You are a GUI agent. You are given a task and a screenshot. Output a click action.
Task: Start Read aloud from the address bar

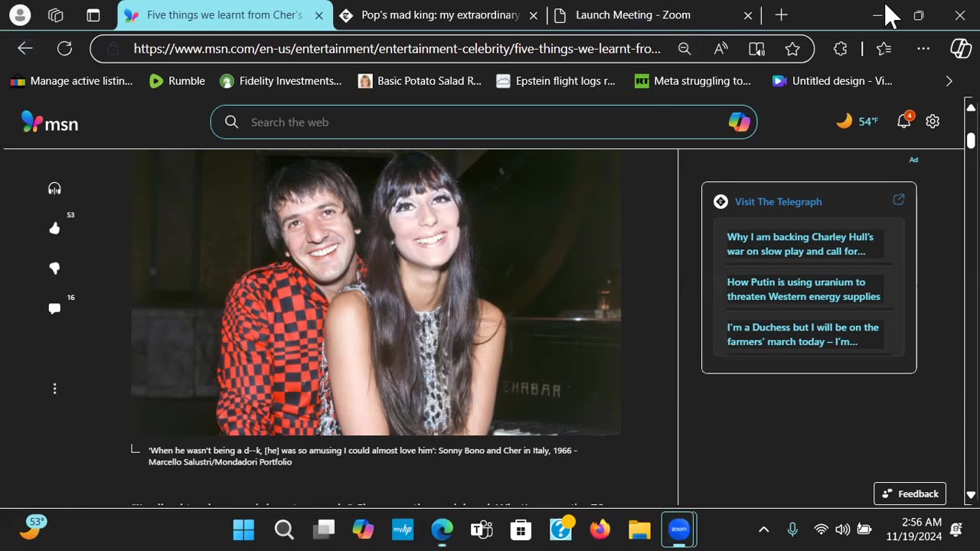coord(720,49)
